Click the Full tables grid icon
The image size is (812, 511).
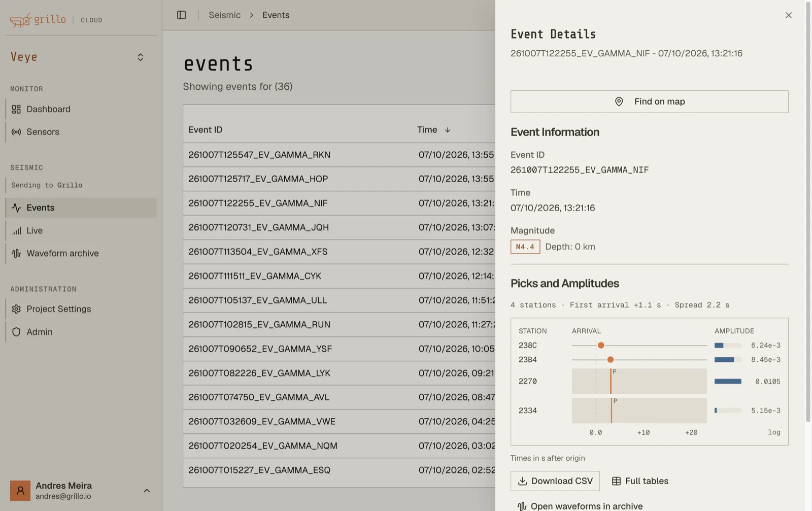pos(616,481)
